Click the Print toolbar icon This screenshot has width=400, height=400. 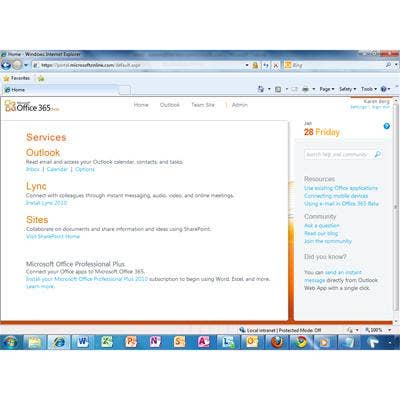305,89
